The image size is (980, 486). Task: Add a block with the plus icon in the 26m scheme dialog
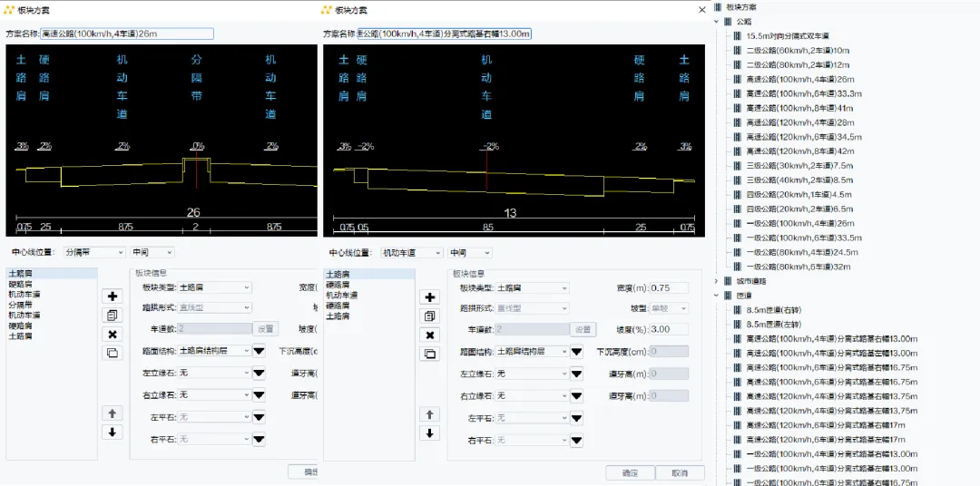(x=112, y=296)
